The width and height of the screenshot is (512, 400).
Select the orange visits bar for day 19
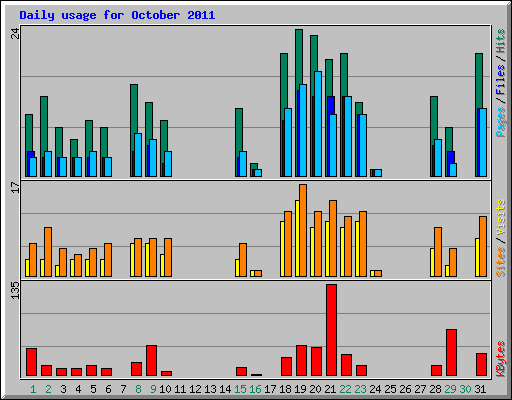click(303, 230)
